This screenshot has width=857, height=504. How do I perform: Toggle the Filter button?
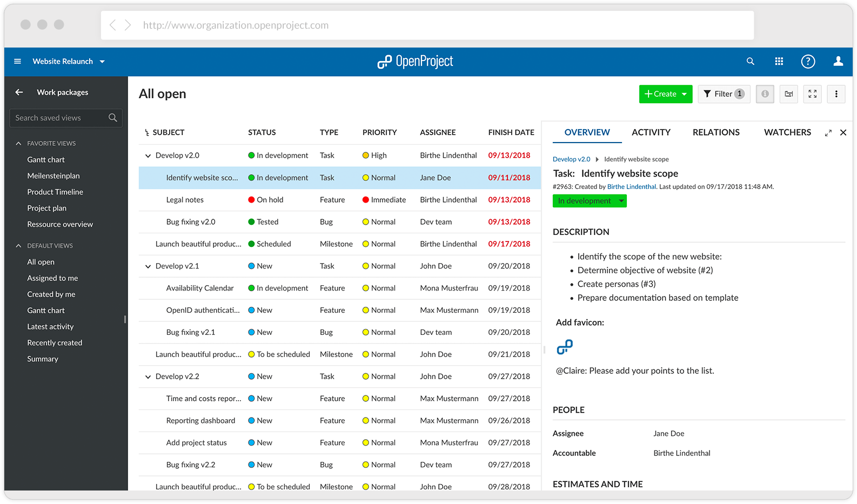click(724, 94)
